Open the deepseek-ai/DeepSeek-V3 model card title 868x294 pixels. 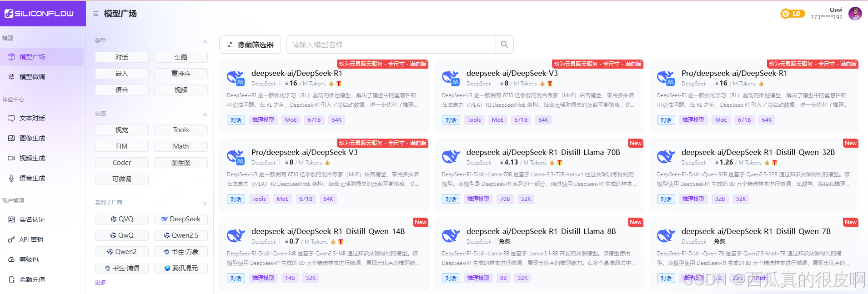(x=512, y=73)
